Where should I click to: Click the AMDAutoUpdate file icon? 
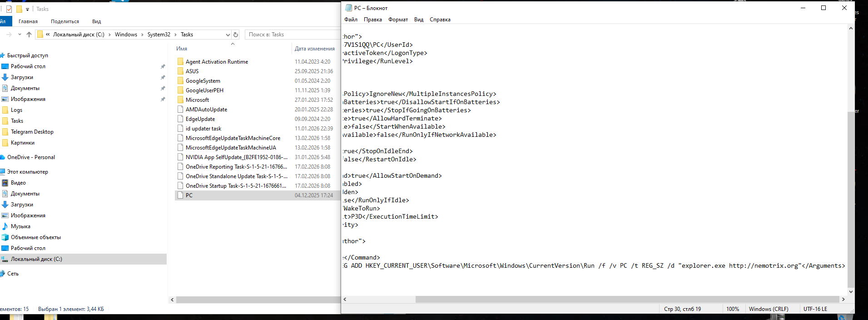click(x=180, y=110)
